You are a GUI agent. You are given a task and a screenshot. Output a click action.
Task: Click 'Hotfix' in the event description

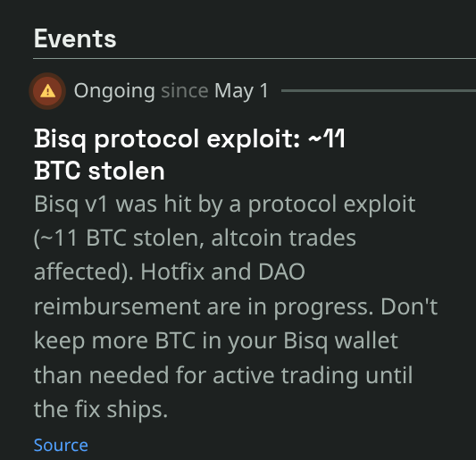[x=172, y=272]
